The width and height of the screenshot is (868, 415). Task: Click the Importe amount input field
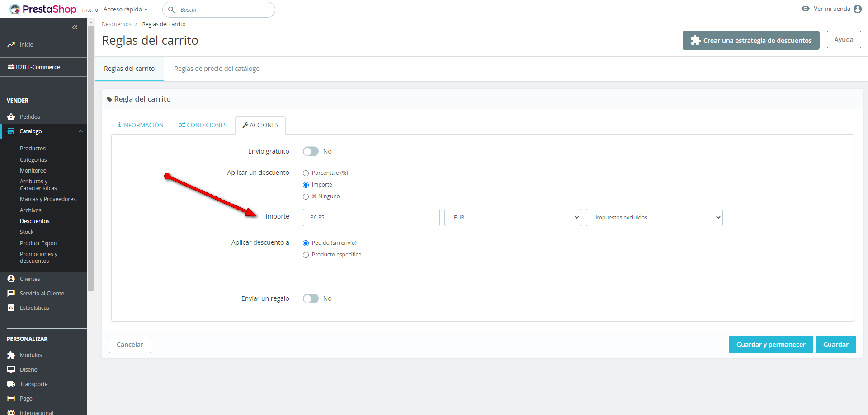click(371, 217)
